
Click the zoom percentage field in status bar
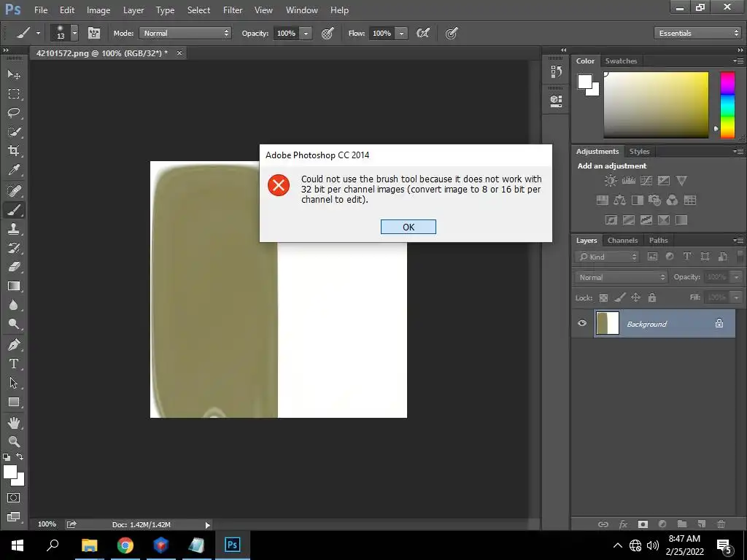pos(47,524)
